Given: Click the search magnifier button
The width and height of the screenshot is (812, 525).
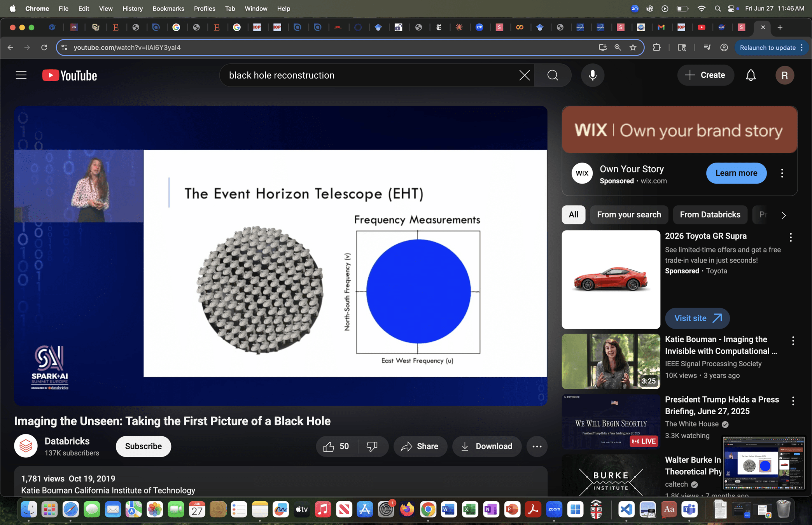Looking at the screenshot, I should [553, 75].
